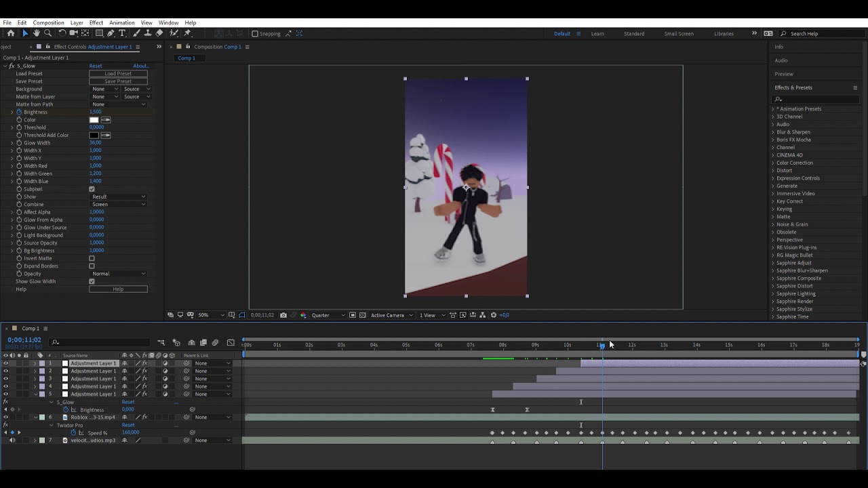The width and height of the screenshot is (868, 488).
Task: Click the Glow Width stopwatch in Effect Controls
Action: 19,143
